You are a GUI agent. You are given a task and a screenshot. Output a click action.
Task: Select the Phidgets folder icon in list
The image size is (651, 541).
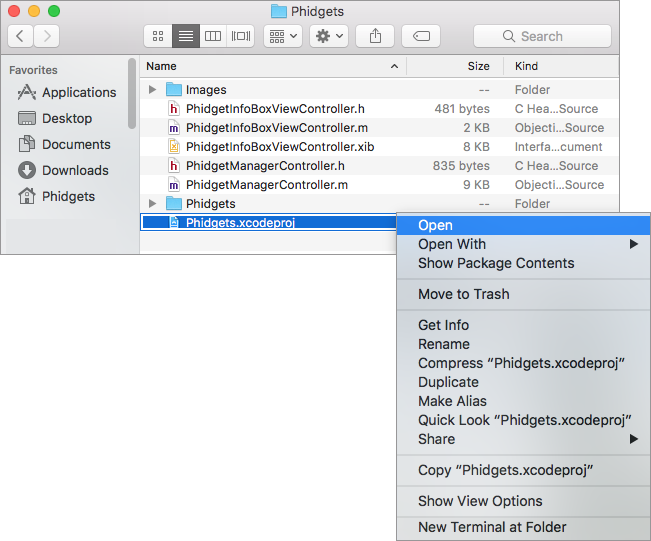pyautogui.click(x=174, y=203)
